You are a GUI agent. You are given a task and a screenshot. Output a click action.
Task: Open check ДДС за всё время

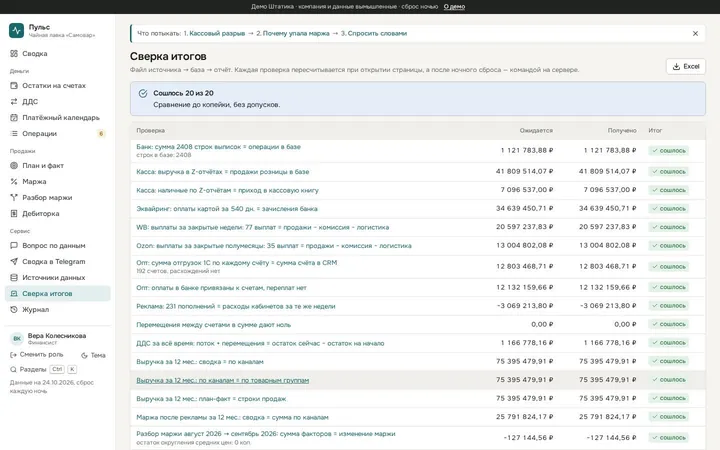tap(260, 343)
